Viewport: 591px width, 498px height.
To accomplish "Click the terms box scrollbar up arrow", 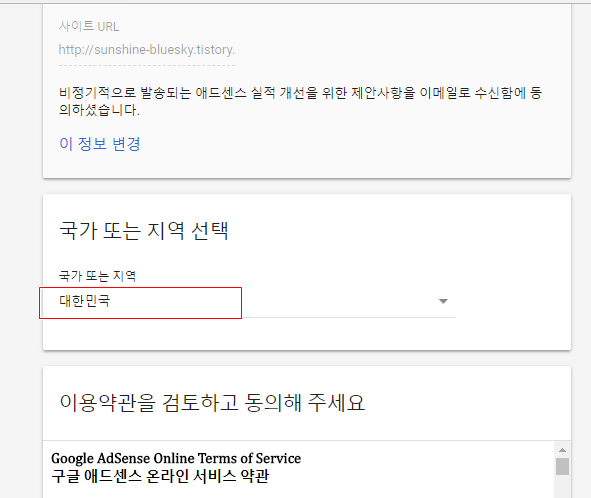I will [562, 450].
